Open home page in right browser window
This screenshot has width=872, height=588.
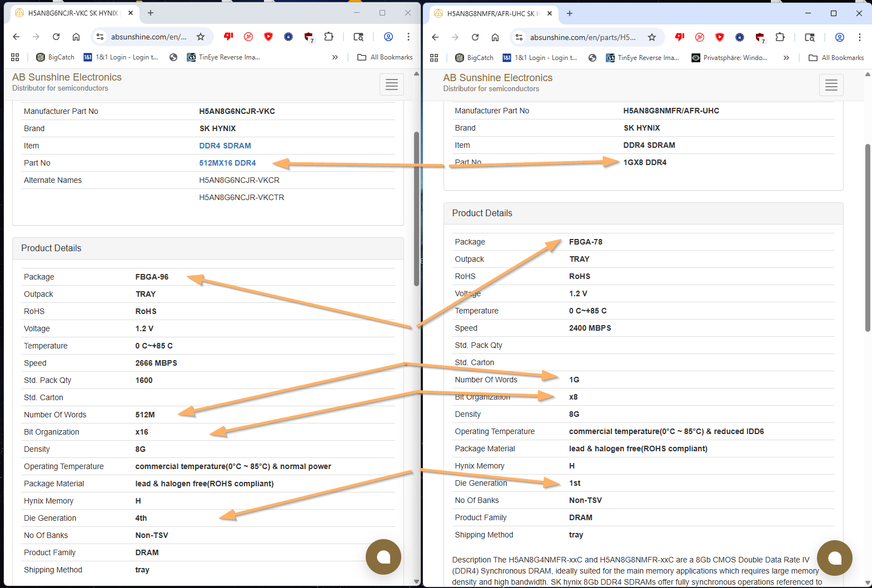[495, 37]
